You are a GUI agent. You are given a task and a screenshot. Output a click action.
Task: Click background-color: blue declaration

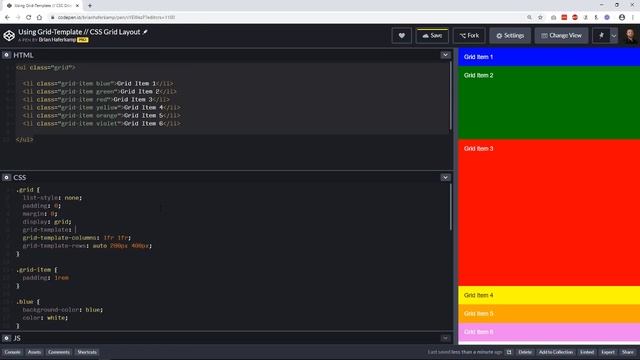63,310
